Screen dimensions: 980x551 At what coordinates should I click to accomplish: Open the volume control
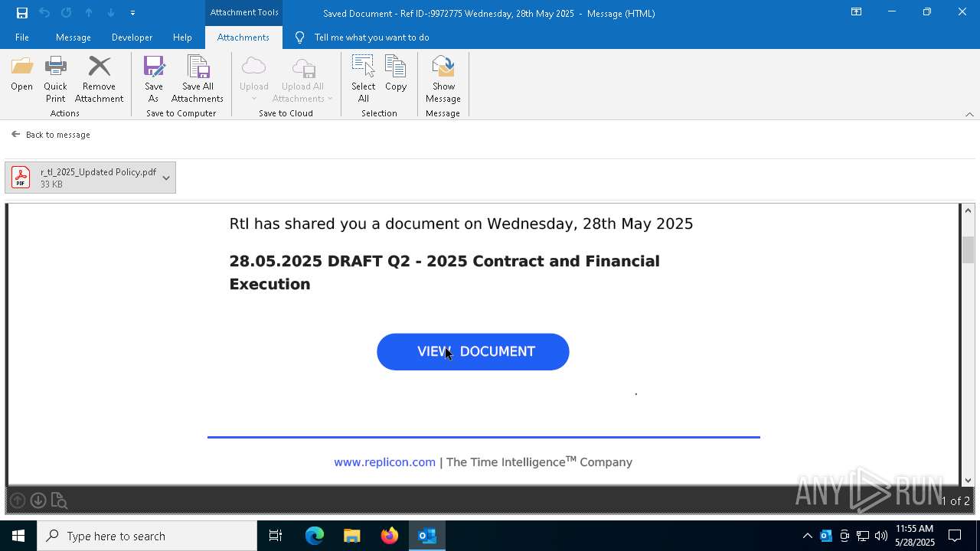click(881, 536)
